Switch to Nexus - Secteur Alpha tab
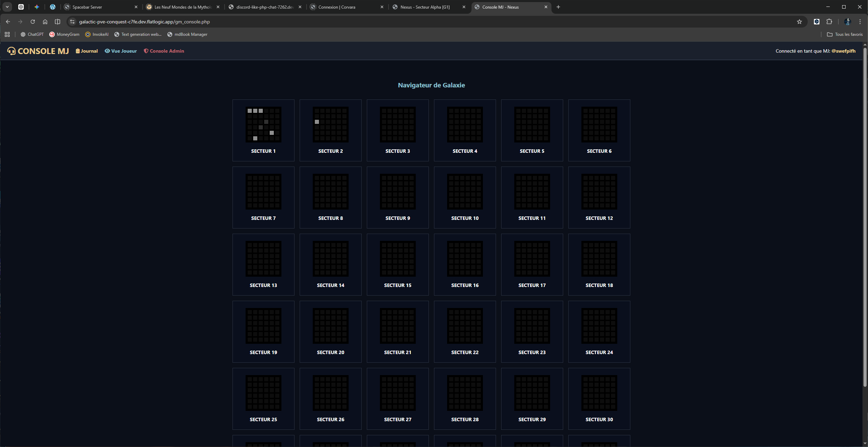 tap(425, 7)
